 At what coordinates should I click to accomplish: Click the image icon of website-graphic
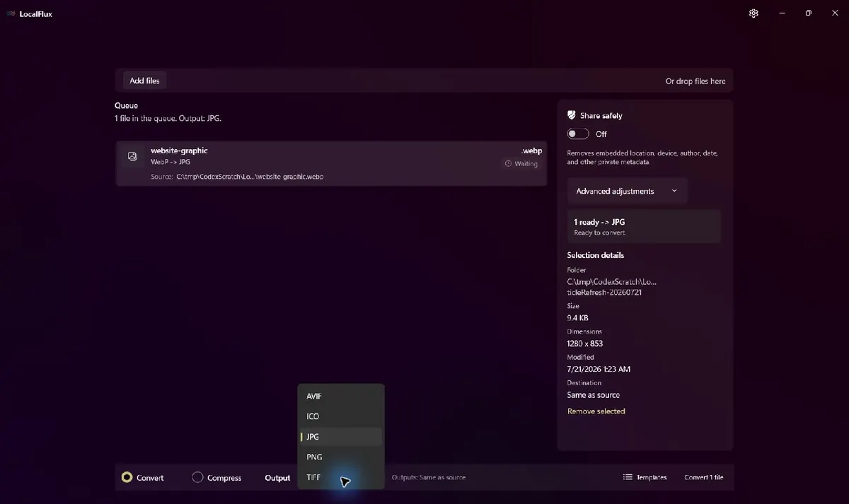coord(132,156)
